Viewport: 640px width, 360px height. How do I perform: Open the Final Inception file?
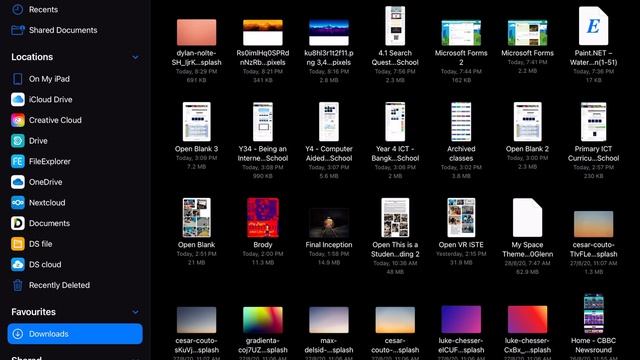(x=329, y=223)
